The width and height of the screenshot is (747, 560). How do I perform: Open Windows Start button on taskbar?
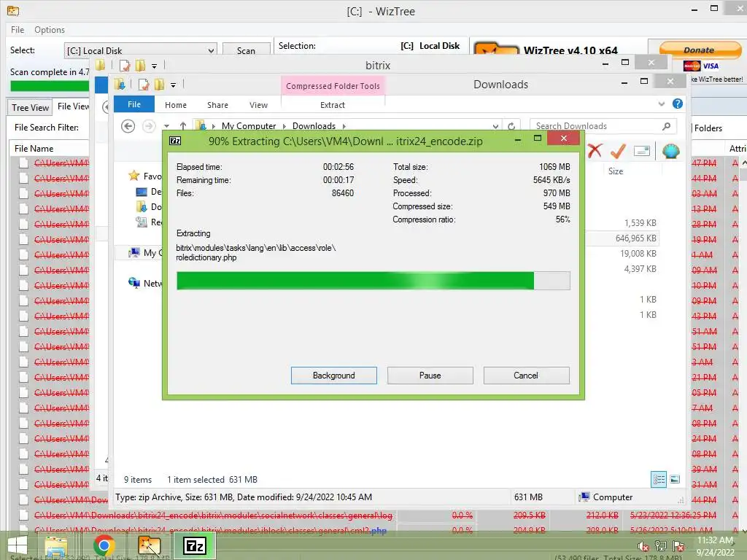pos(18,545)
